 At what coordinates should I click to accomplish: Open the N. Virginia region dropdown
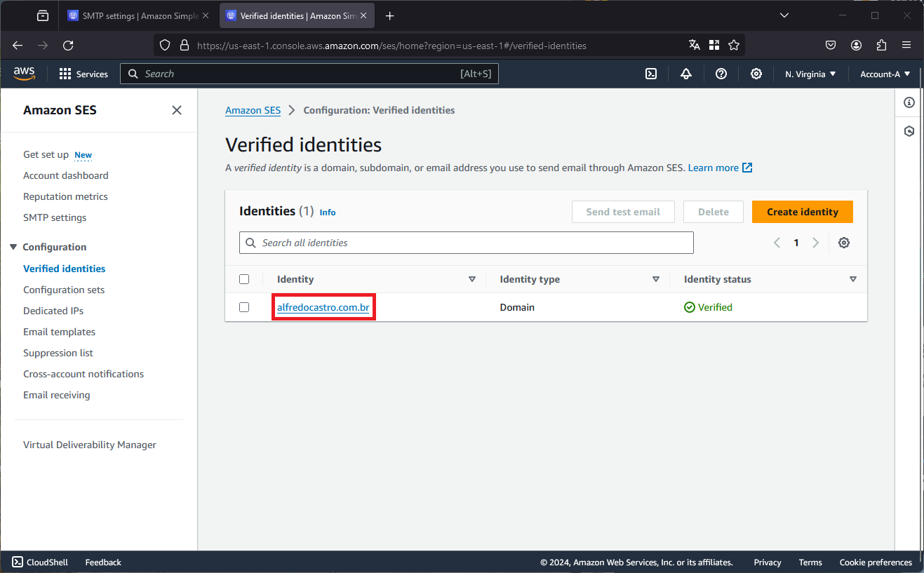click(810, 74)
